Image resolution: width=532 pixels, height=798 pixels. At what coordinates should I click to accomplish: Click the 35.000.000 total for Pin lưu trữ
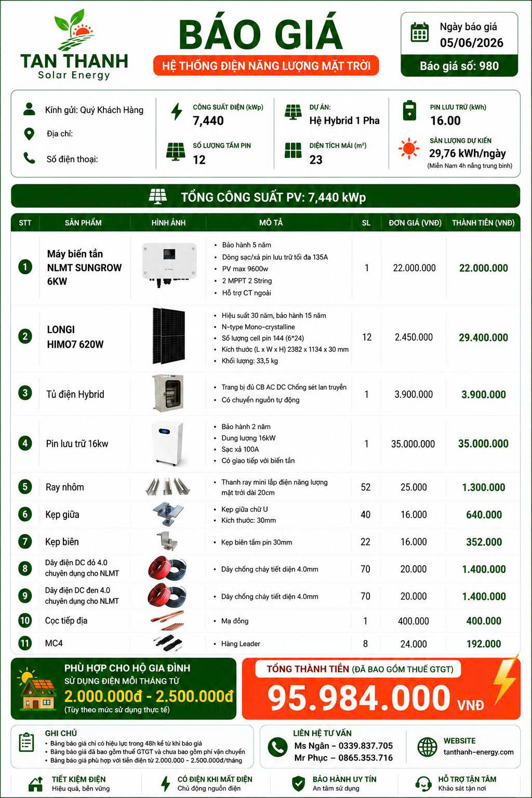click(x=483, y=444)
